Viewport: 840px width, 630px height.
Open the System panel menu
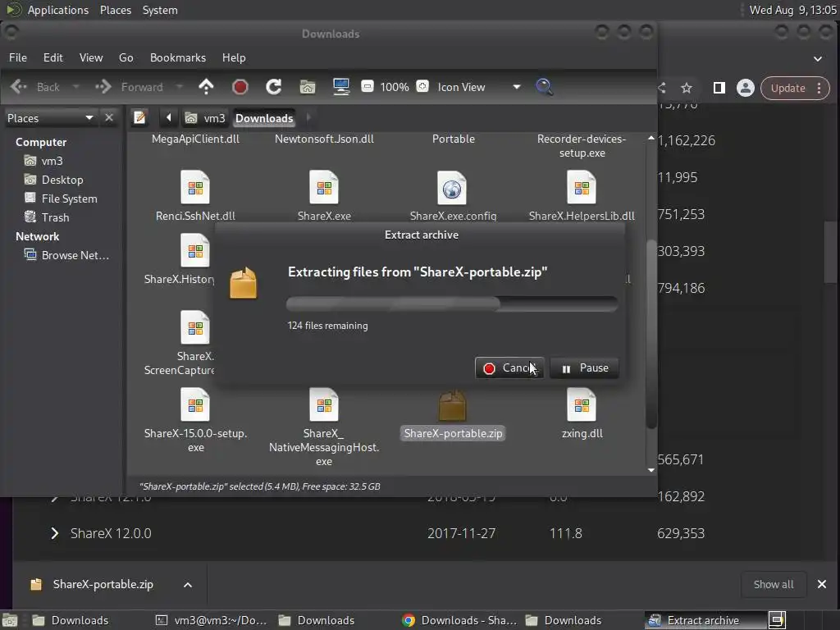pos(160,10)
